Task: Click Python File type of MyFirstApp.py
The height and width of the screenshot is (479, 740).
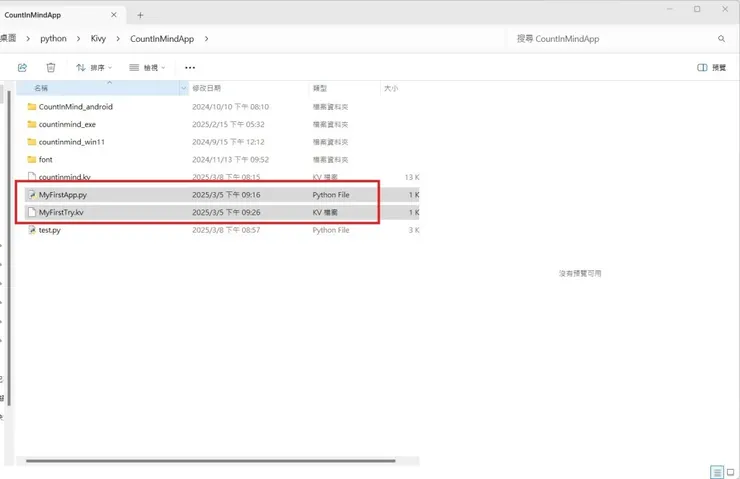Action: pyautogui.click(x=331, y=195)
